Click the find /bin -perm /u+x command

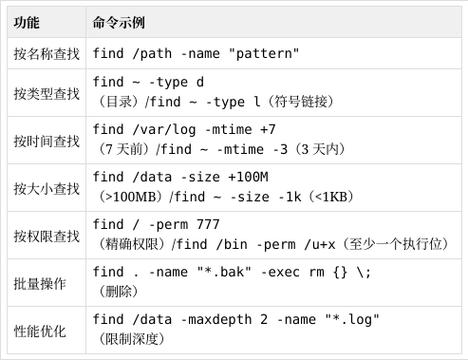(x=256, y=244)
